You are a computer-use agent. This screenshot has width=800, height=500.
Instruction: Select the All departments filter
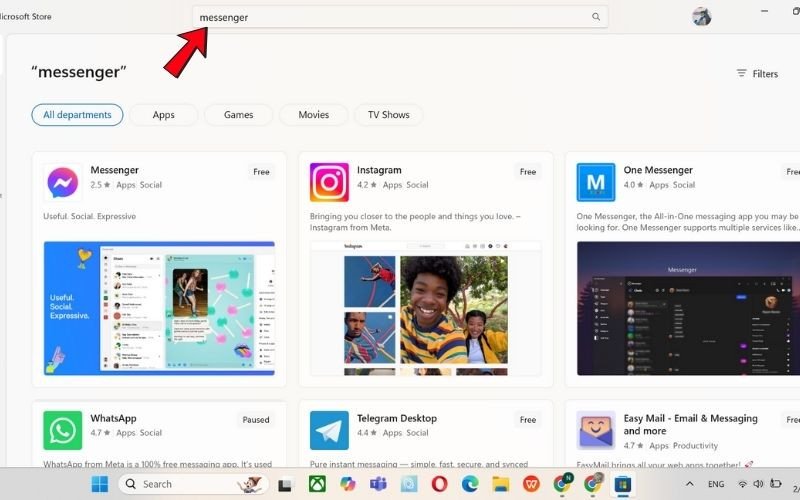[77, 115]
